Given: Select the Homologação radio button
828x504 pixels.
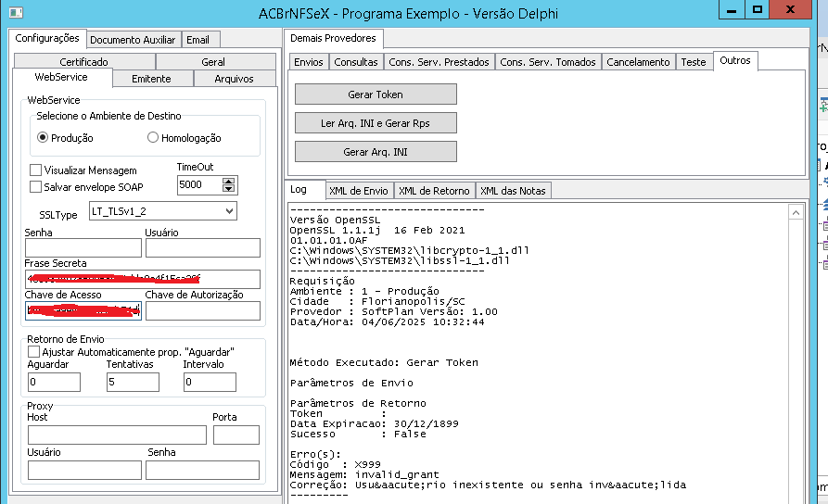Looking at the screenshot, I should [153, 137].
